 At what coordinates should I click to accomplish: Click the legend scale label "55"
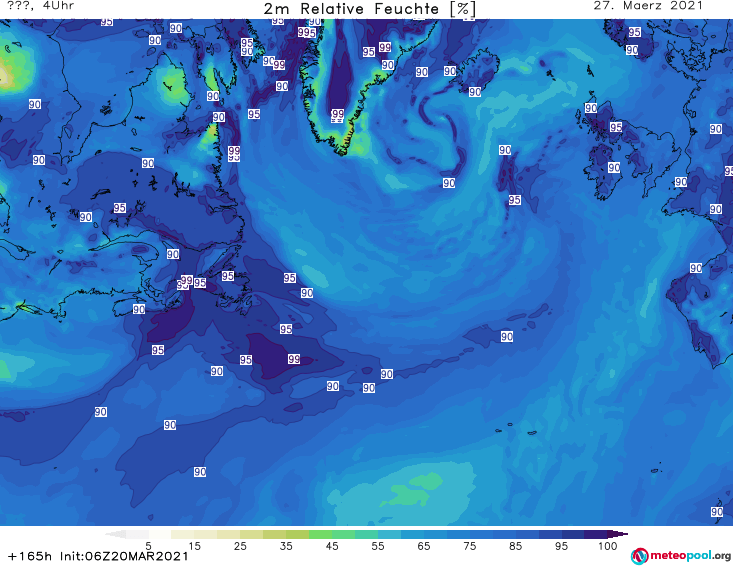378,546
